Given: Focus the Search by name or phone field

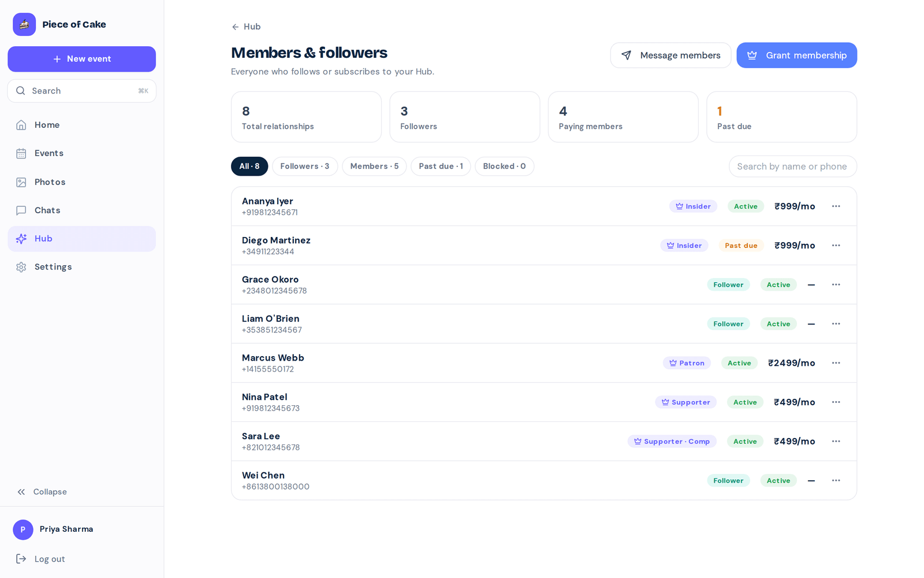Looking at the screenshot, I should tap(793, 166).
